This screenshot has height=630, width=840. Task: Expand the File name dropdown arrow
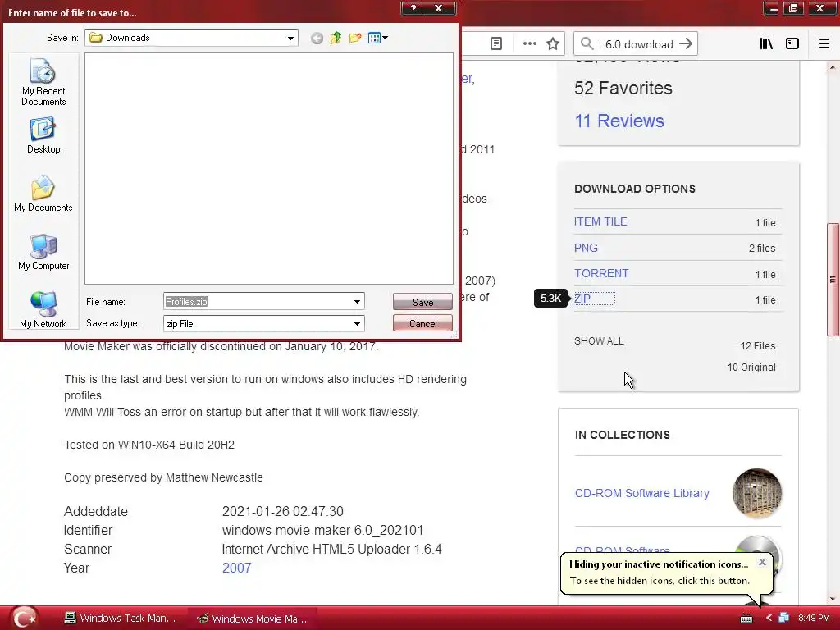click(357, 302)
